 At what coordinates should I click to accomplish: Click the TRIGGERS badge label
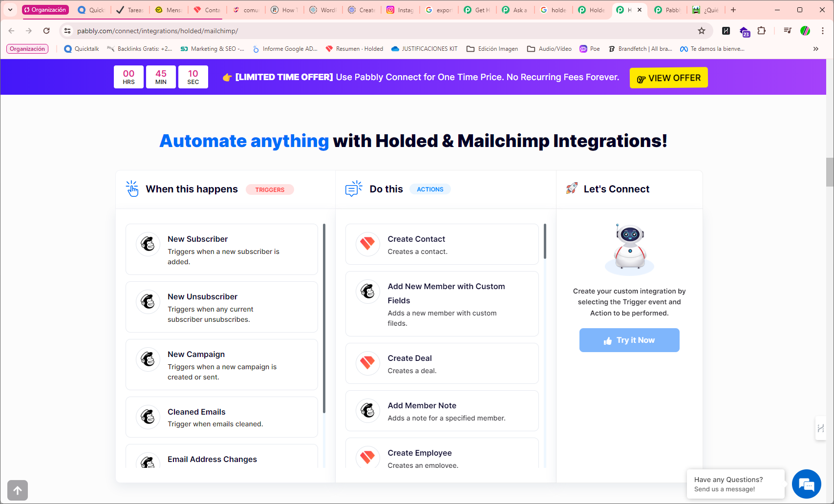click(270, 189)
